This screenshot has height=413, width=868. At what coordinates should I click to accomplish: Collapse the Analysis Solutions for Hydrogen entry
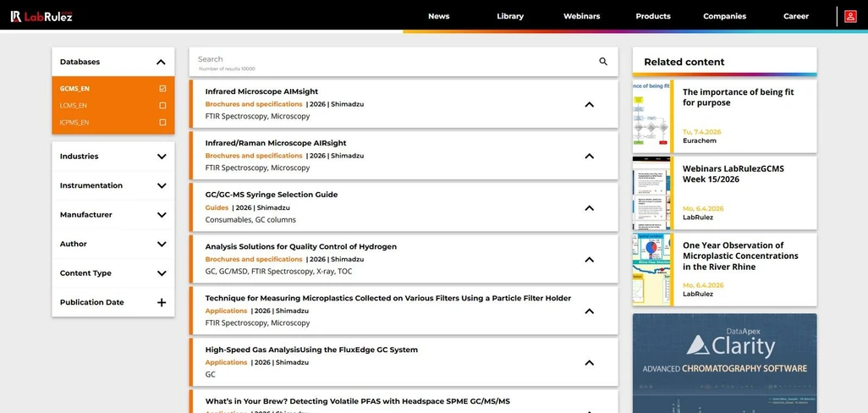click(x=589, y=259)
